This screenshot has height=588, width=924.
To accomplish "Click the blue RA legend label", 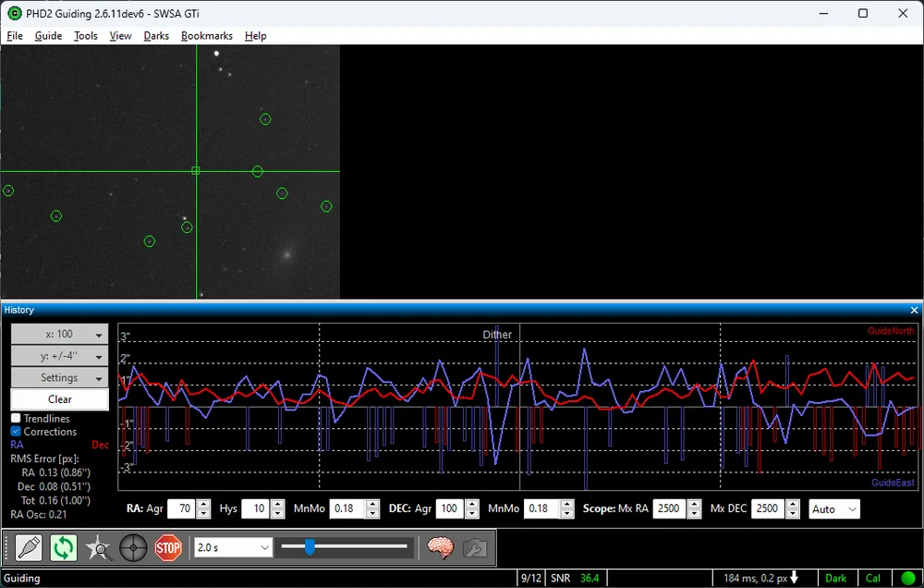I will (x=17, y=445).
